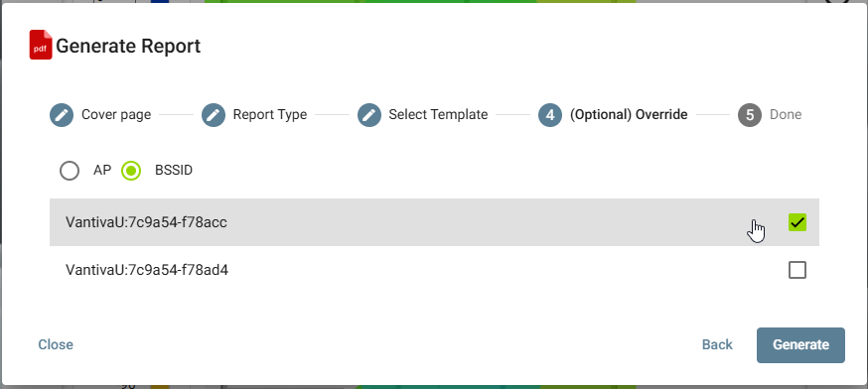
Task: Check the VantivaU:7c9a54-f78ad4 checkbox
Action: click(797, 270)
